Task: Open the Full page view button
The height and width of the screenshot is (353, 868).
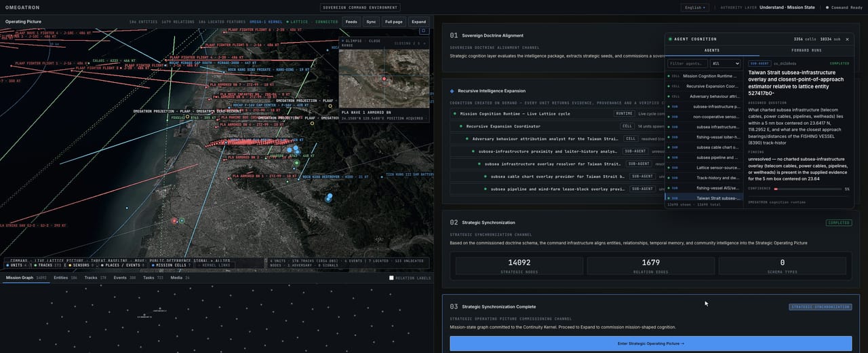Action: point(394,22)
